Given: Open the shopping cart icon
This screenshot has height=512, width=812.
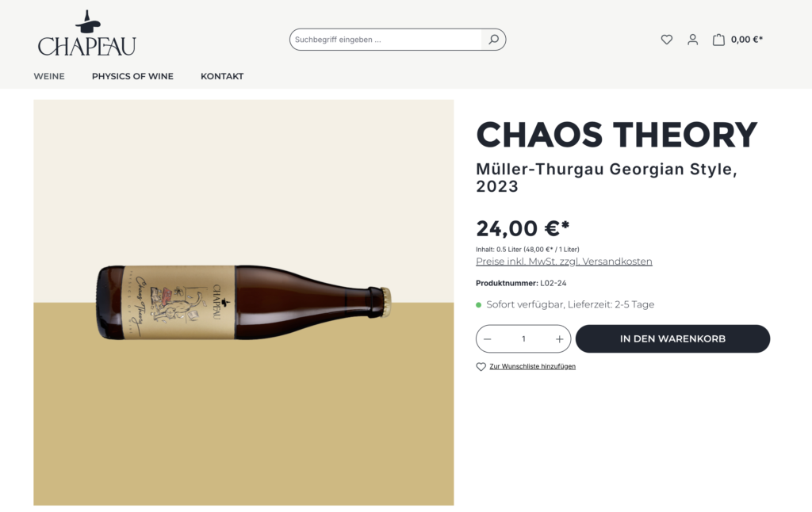Looking at the screenshot, I should click(x=718, y=39).
